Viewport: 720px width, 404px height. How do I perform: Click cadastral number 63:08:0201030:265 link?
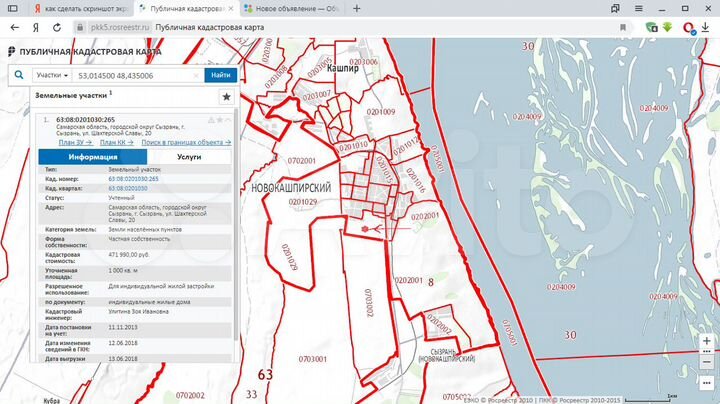tap(133, 178)
